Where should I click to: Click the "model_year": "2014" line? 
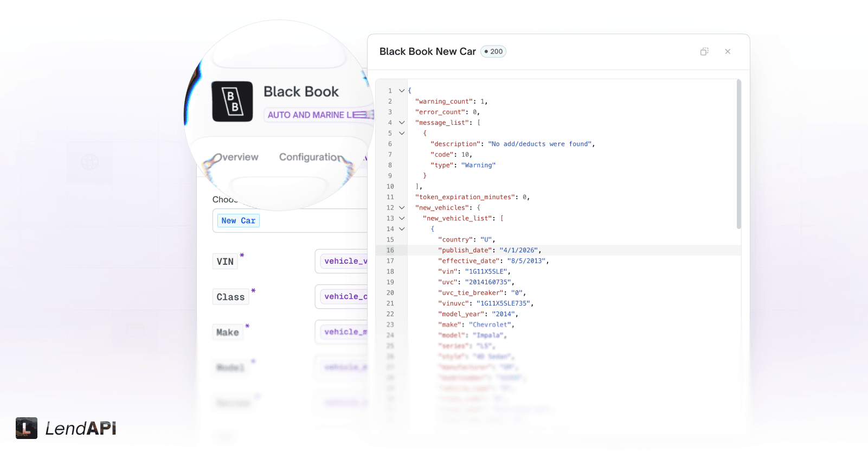(x=478, y=314)
